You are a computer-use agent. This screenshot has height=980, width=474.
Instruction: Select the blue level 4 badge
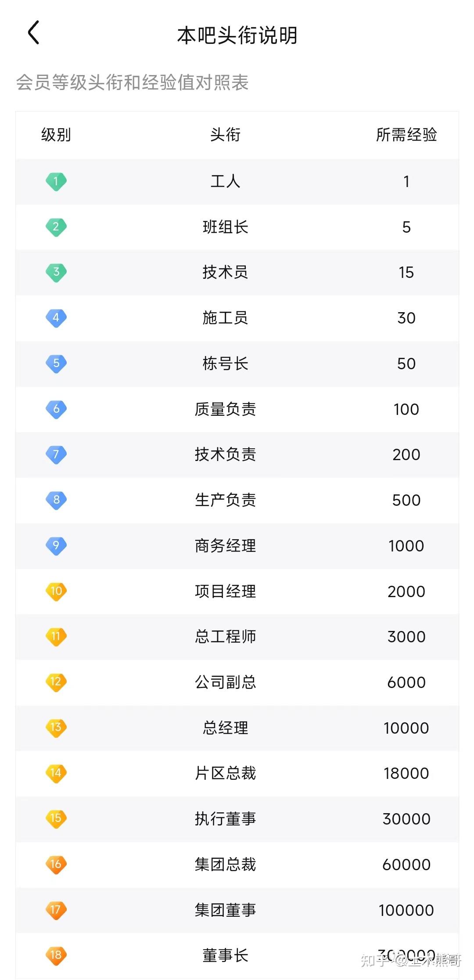(x=56, y=317)
